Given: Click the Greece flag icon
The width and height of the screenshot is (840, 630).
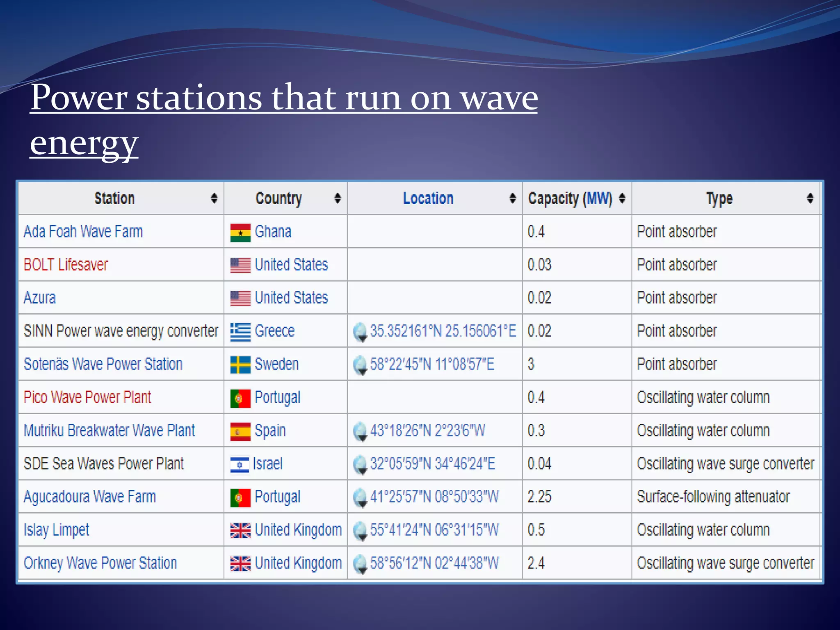Looking at the screenshot, I should pyautogui.click(x=240, y=332).
